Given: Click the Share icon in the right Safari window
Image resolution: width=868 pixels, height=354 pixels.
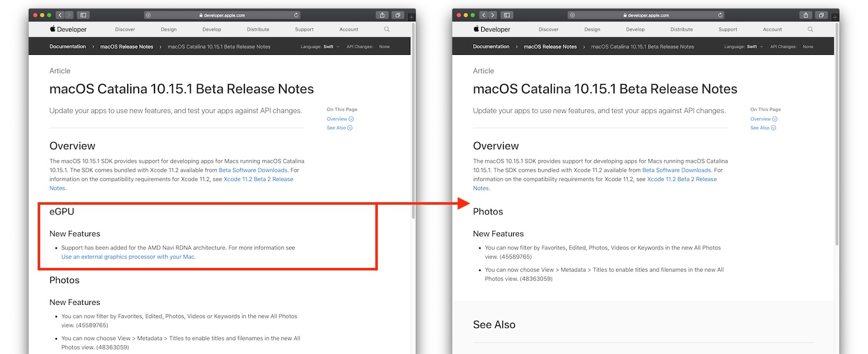Looking at the screenshot, I should pos(806,15).
